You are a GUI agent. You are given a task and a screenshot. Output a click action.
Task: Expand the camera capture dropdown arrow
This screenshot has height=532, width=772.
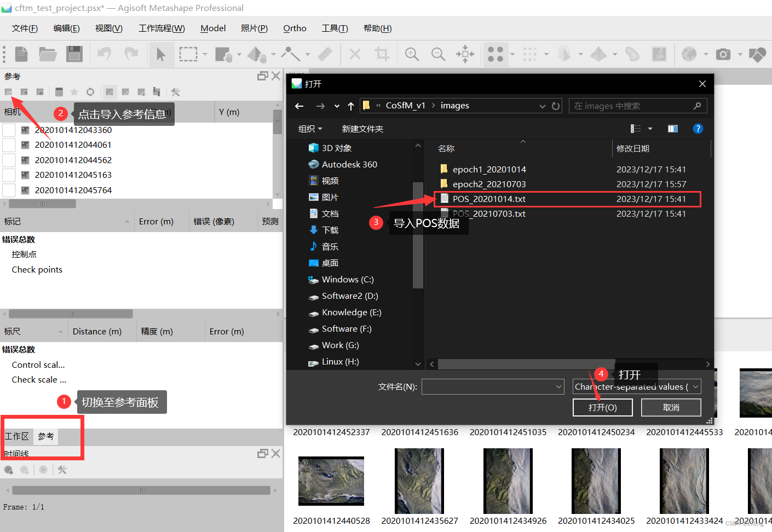740,54
